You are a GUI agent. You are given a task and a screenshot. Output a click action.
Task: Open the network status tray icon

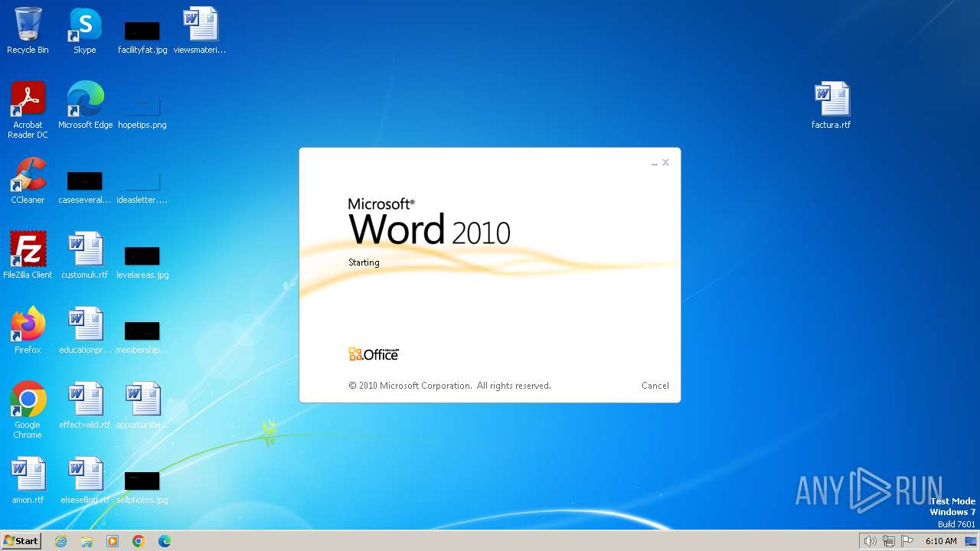pos(889,541)
